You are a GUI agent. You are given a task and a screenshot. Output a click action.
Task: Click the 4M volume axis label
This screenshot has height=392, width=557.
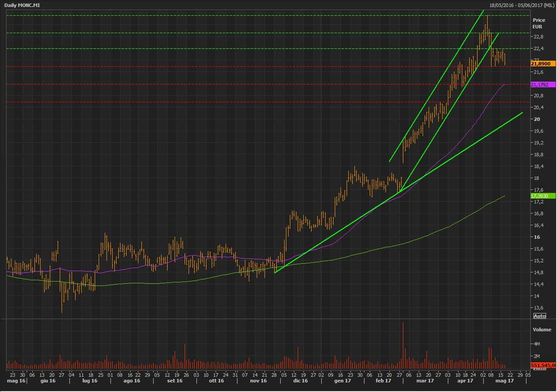point(537,344)
